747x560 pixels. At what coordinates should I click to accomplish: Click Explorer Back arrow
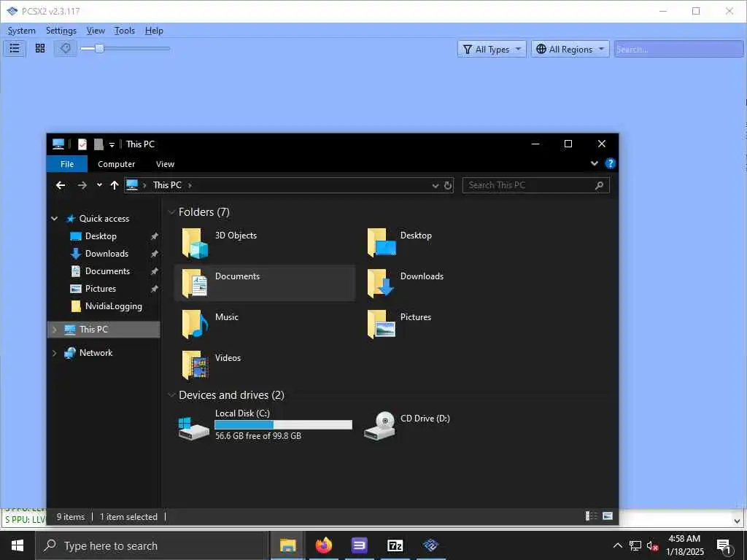point(61,185)
